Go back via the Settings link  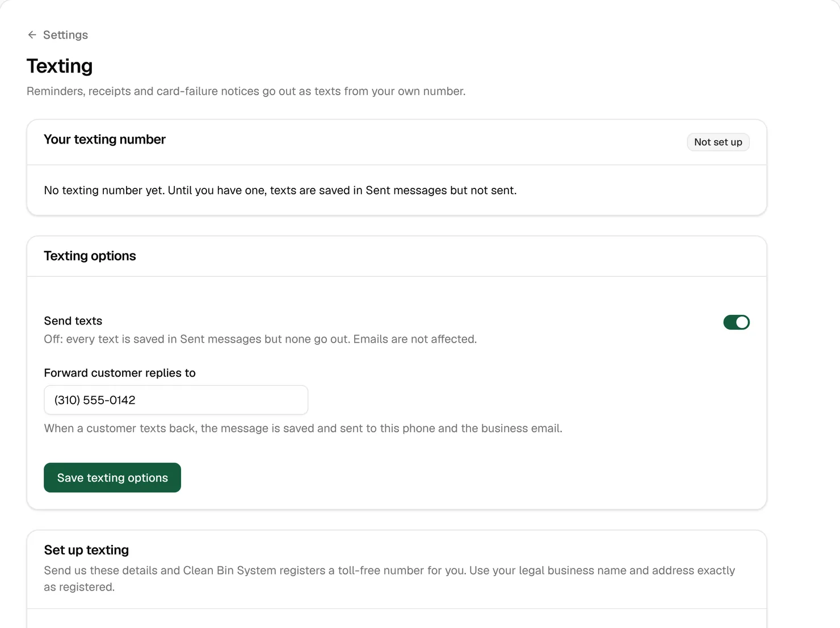click(57, 35)
